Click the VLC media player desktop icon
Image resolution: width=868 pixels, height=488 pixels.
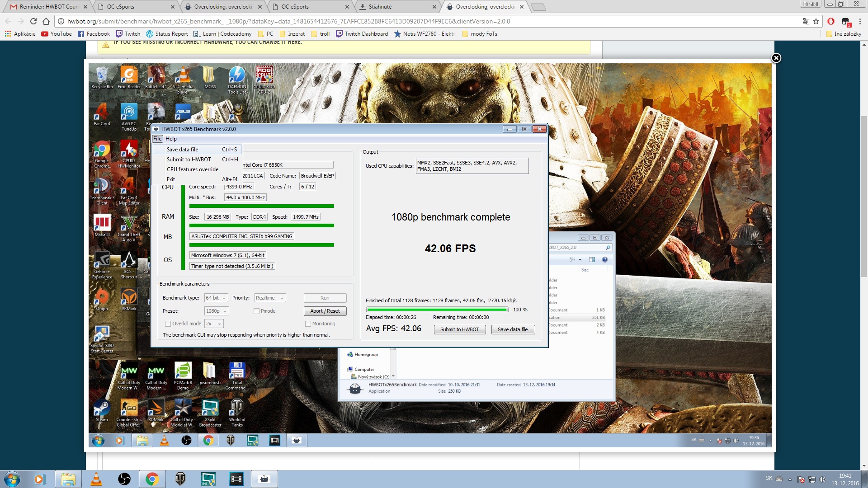(x=183, y=80)
